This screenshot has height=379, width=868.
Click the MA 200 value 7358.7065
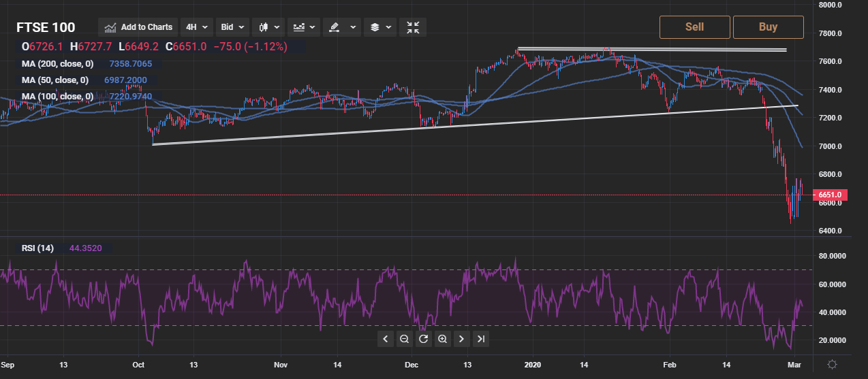click(x=131, y=64)
